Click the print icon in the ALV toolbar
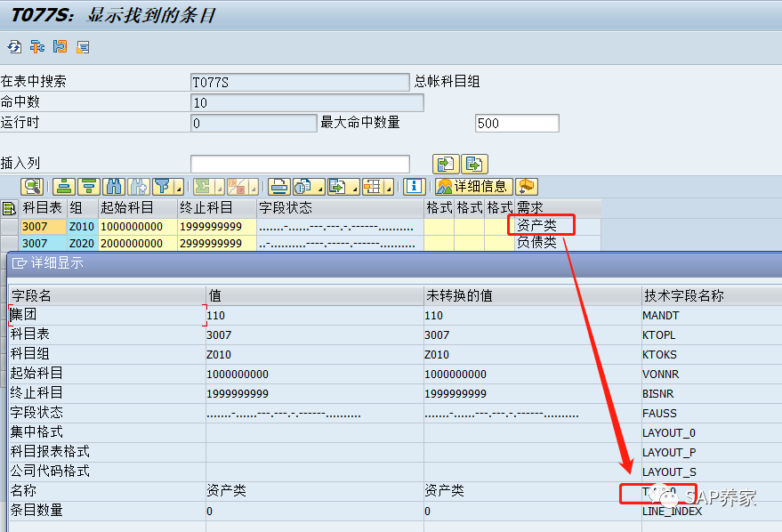This screenshot has width=782, height=532. pyautogui.click(x=278, y=187)
